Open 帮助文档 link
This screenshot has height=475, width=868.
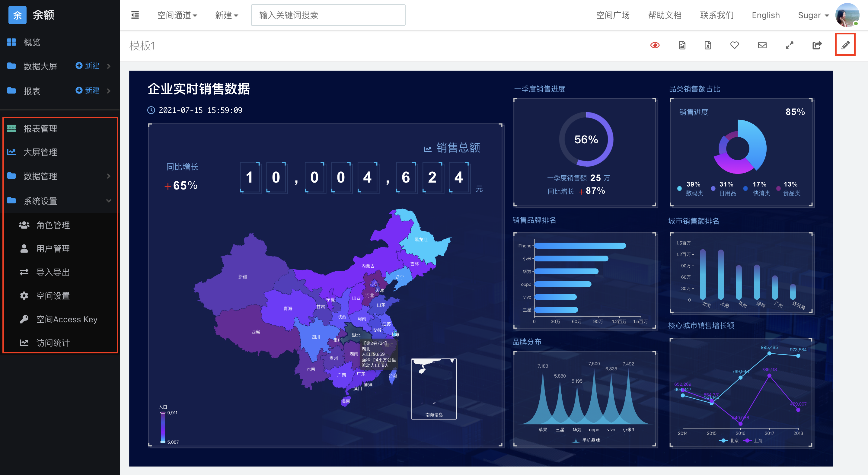coord(665,15)
